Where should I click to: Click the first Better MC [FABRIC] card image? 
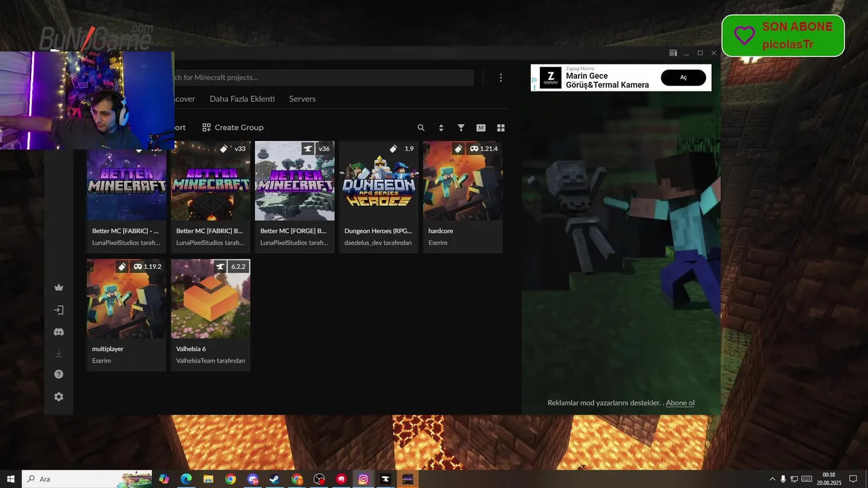click(x=126, y=184)
